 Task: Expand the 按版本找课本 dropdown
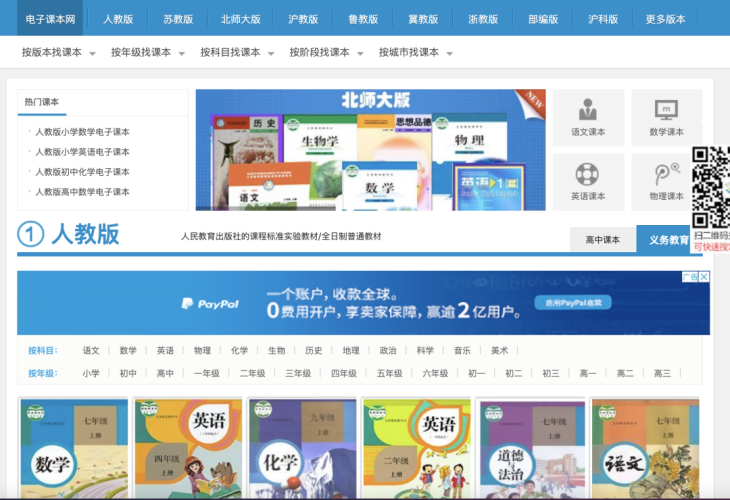59,52
